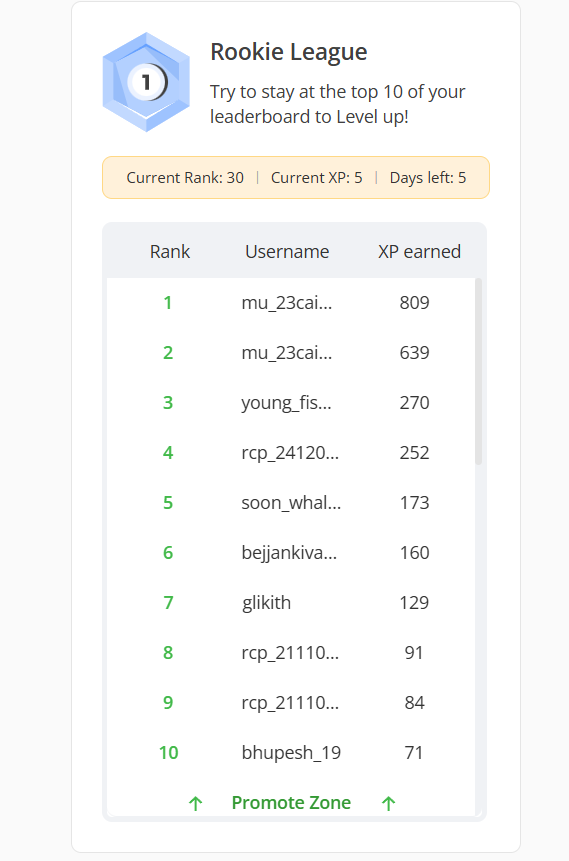
Task: Open rank 1 user mu_23cai... profile
Action: click(x=287, y=303)
